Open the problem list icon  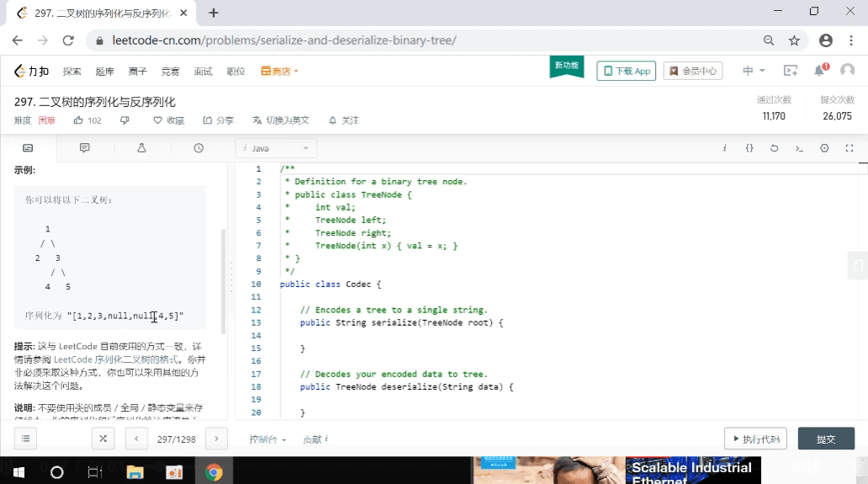pyautogui.click(x=25, y=439)
